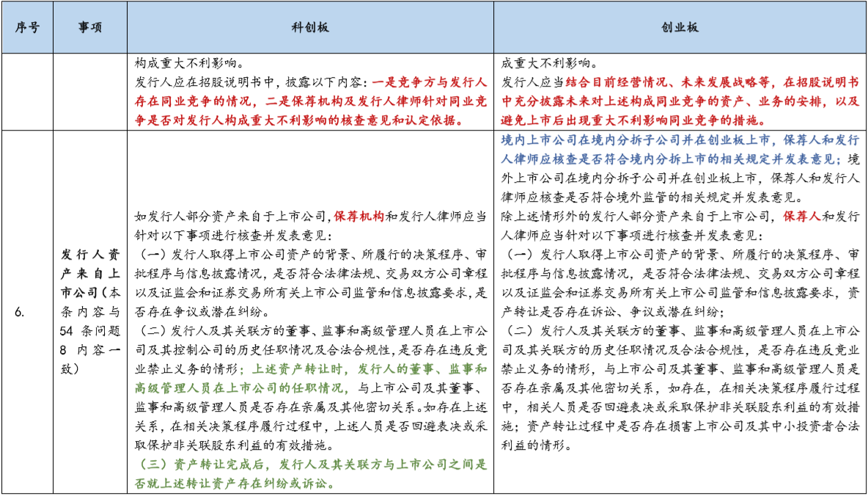
Task: Click the 科创板 column header
Action: [x=310, y=27]
